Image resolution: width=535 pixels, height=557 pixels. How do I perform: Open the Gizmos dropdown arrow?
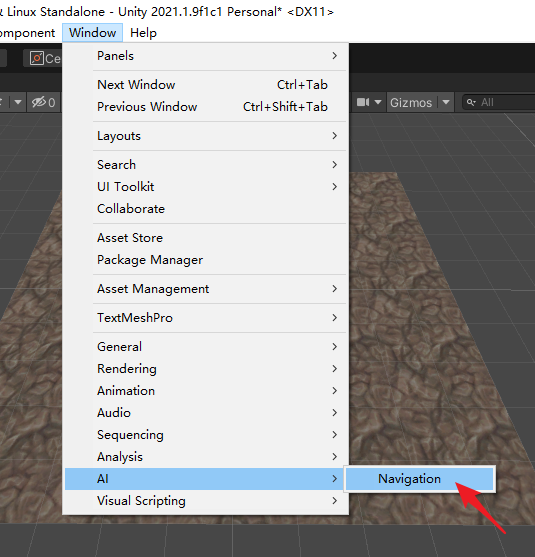[x=445, y=103]
